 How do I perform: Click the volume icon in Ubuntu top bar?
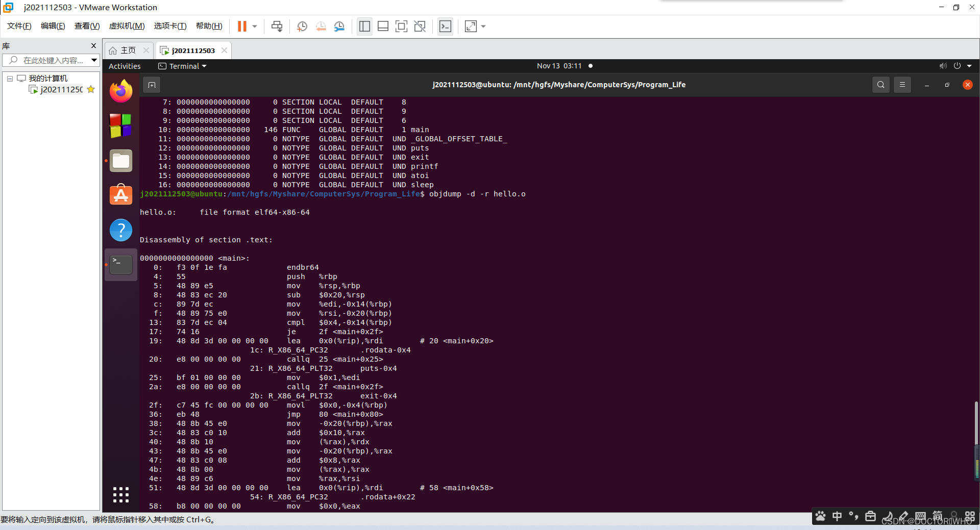pyautogui.click(x=943, y=66)
